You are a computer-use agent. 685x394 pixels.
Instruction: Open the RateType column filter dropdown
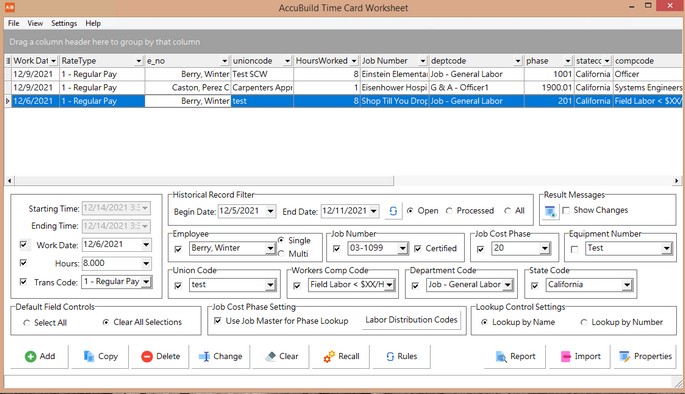tap(138, 61)
